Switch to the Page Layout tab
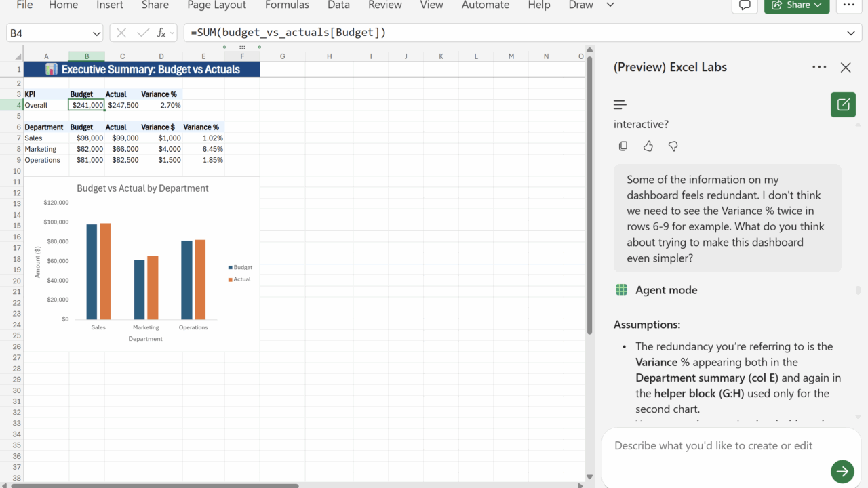This screenshot has height=488, width=868. pos(217,5)
